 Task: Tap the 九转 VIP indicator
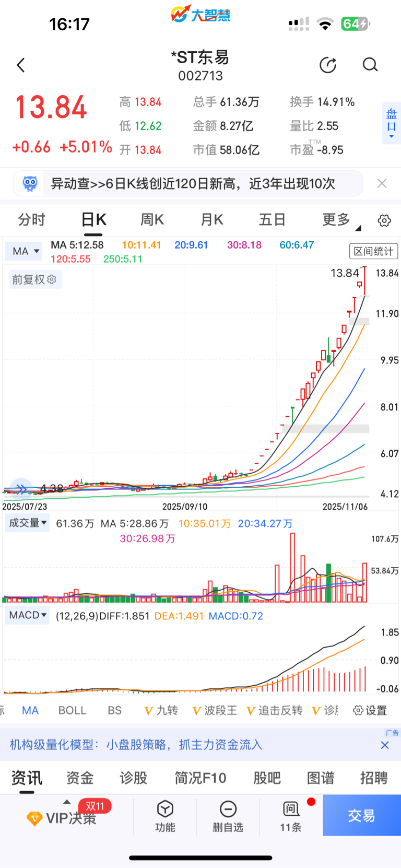point(161,710)
